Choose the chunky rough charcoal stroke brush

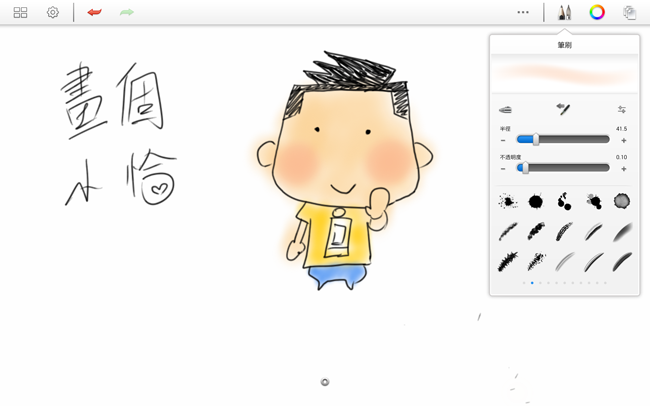click(x=536, y=231)
